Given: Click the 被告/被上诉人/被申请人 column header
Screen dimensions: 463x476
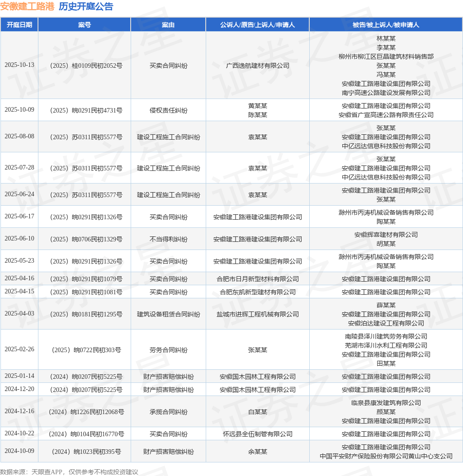Looking at the screenshot, I should pyautogui.click(x=386, y=25).
